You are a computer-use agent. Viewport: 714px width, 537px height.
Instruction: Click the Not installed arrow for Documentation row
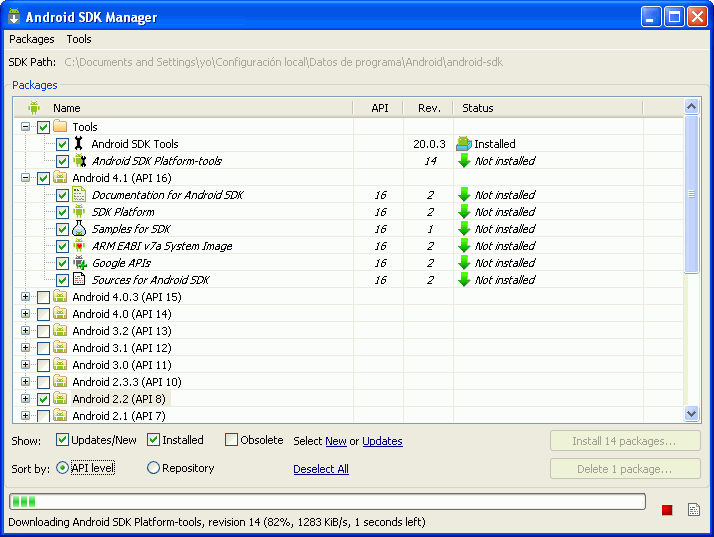pyautogui.click(x=464, y=194)
